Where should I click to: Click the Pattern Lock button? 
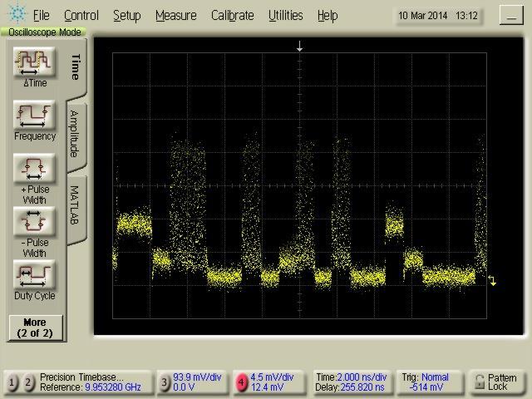pos(497,382)
